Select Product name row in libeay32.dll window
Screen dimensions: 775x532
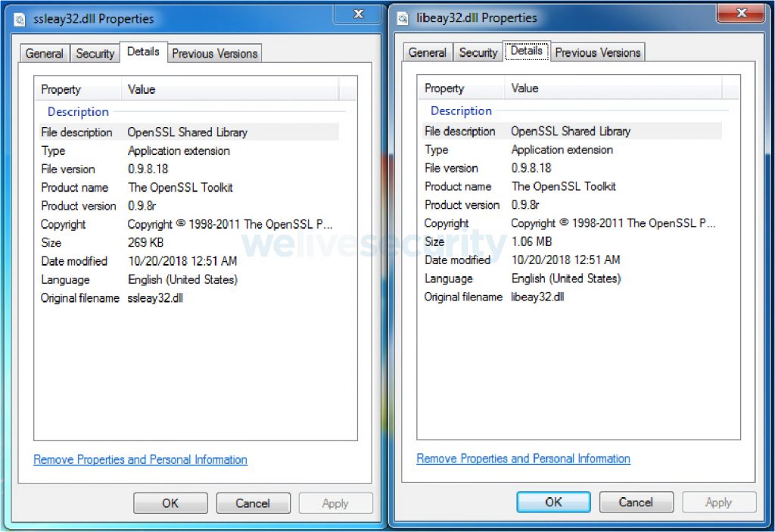(572, 186)
